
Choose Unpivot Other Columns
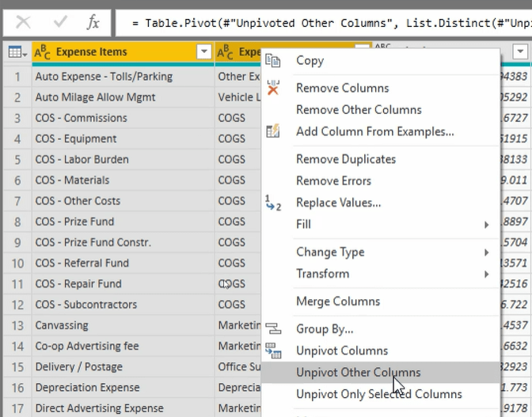click(381, 372)
